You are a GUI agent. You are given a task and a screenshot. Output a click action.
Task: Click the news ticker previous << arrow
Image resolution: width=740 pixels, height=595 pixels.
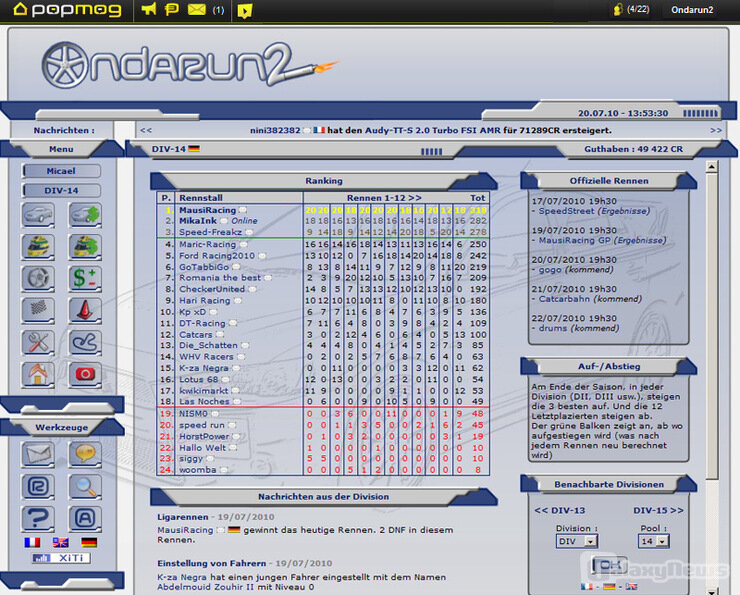click(146, 130)
